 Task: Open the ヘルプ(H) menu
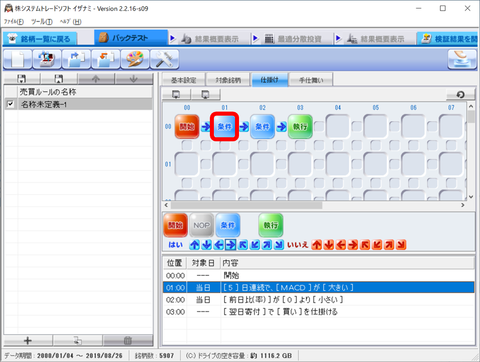point(71,22)
